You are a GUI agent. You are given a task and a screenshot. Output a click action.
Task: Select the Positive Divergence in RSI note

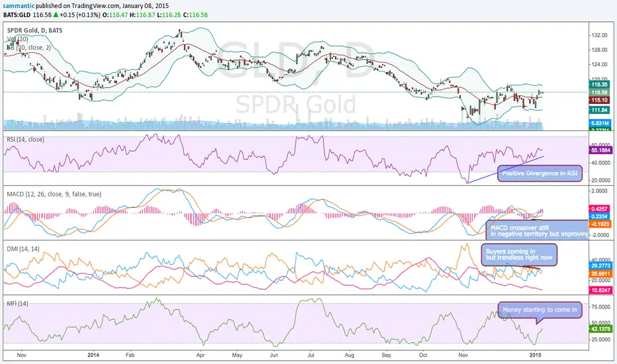click(x=540, y=173)
